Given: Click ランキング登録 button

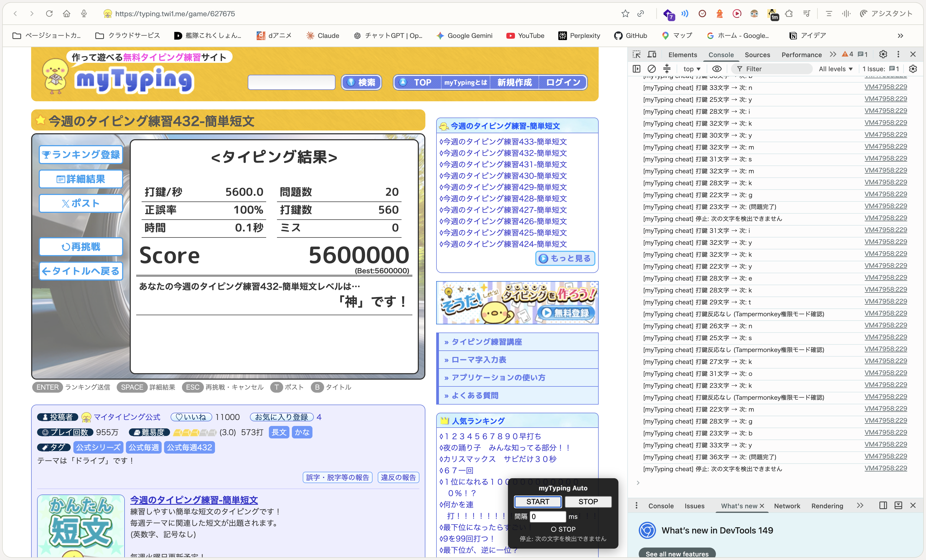Looking at the screenshot, I should pyautogui.click(x=81, y=154).
